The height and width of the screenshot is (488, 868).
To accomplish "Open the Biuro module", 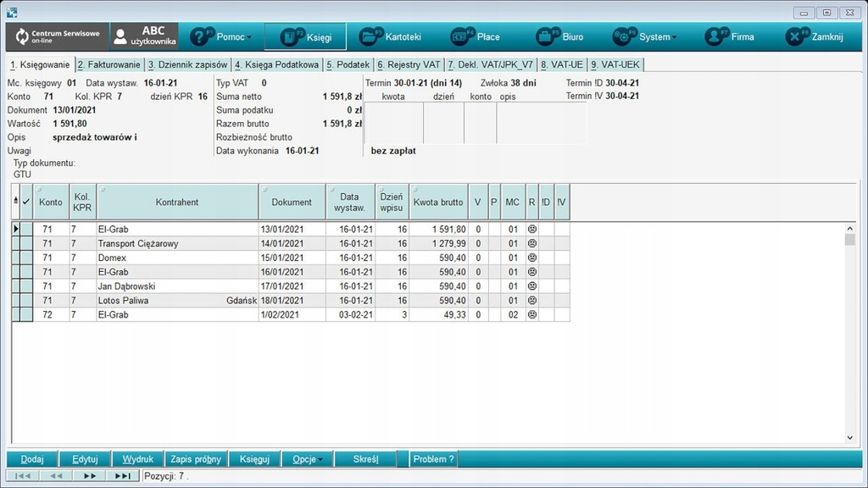I will tap(559, 37).
